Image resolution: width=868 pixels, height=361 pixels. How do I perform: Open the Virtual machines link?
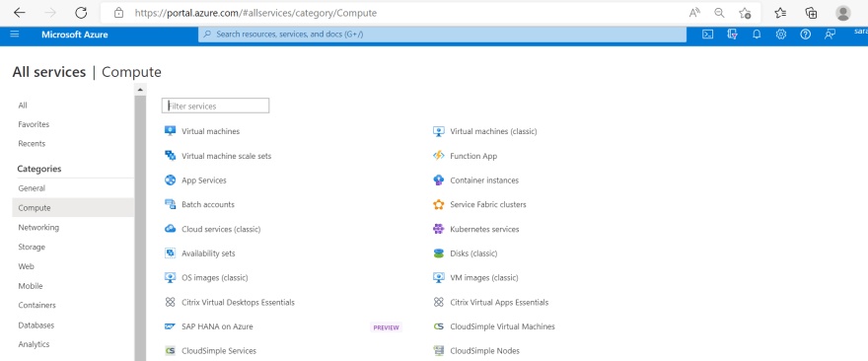click(x=210, y=131)
